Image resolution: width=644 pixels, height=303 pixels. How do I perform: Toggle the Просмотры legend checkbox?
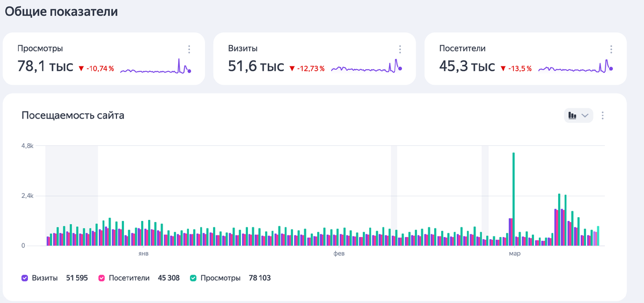(193, 278)
